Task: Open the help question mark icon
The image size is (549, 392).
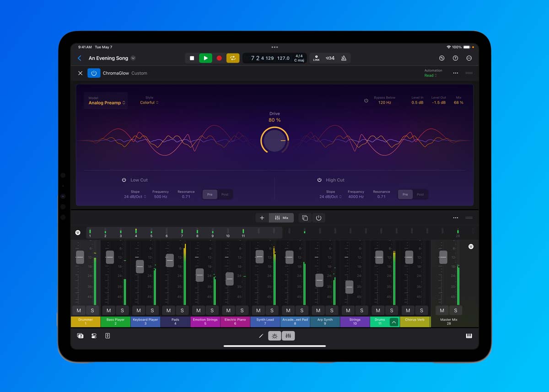Action: pos(455,58)
